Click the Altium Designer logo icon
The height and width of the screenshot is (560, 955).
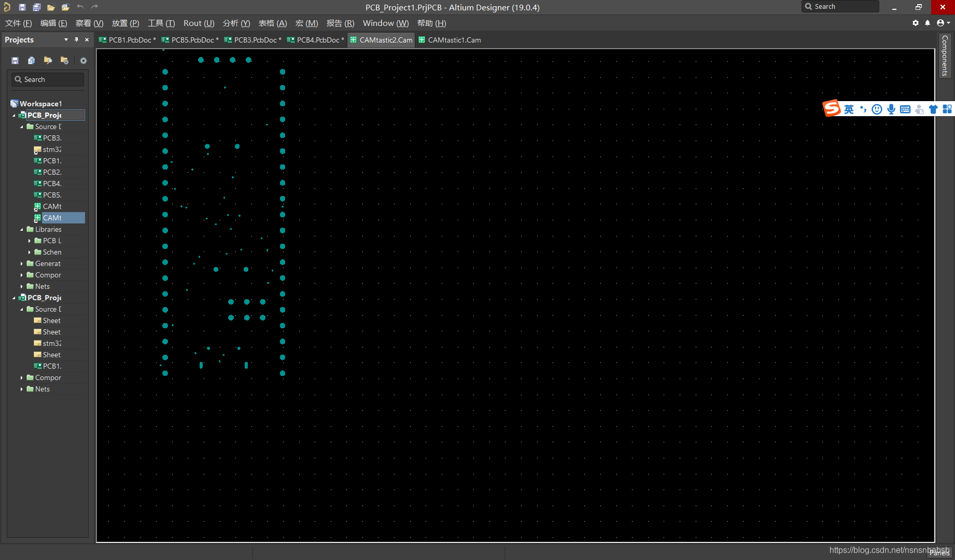pyautogui.click(x=7, y=7)
